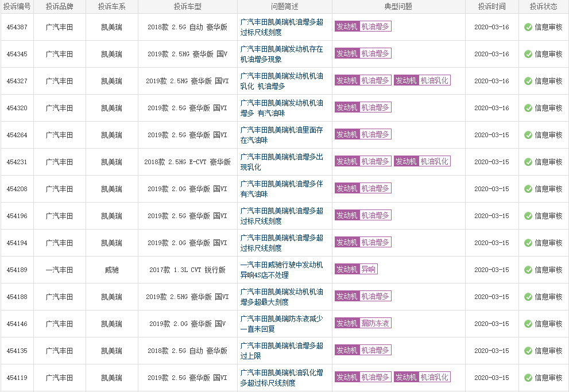Viewport: 569px width, 392px height.
Task: Click the green check icon in row 454189
Action: [x=528, y=270]
